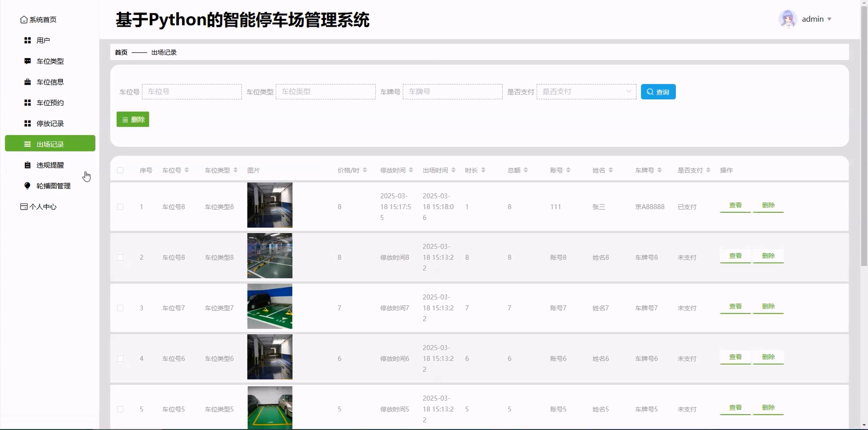Image resolution: width=868 pixels, height=430 pixels.
Task: Open the 是否支付 dropdown filter
Action: coord(586,92)
